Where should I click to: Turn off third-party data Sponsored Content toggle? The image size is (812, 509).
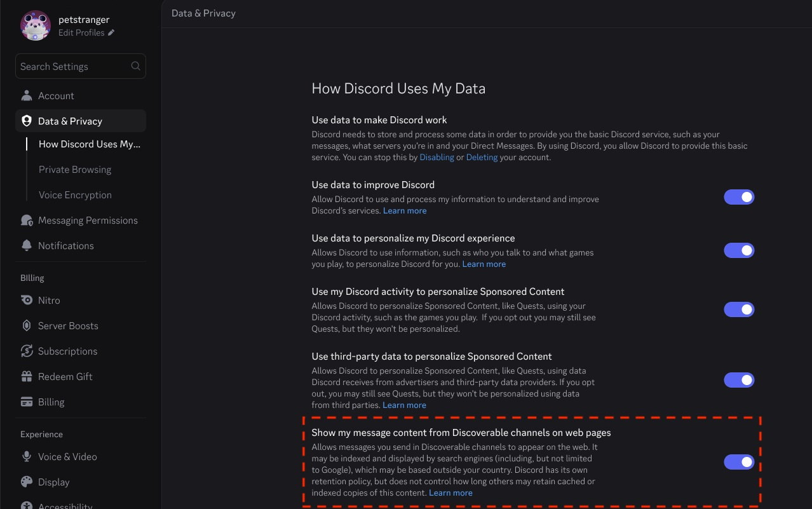[x=739, y=380]
